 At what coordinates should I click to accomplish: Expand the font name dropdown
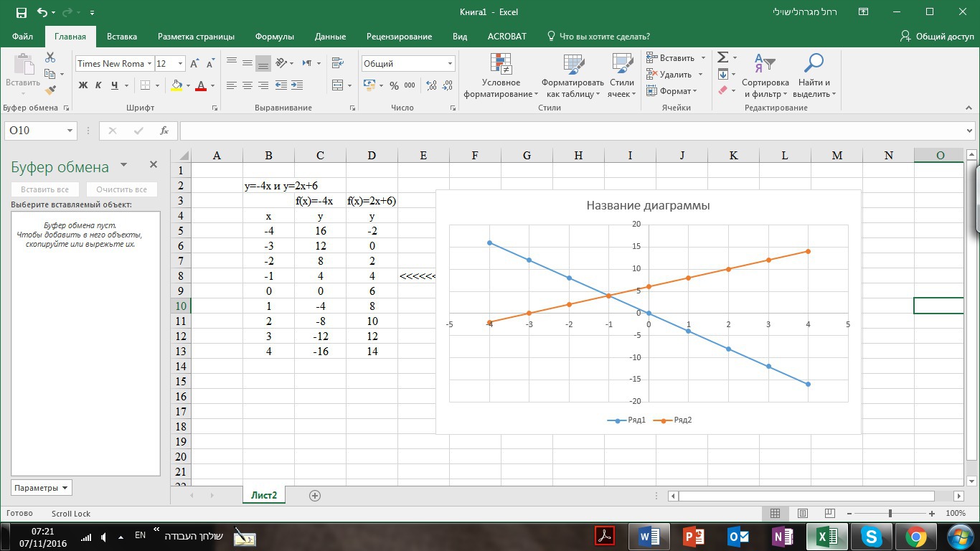(150, 64)
